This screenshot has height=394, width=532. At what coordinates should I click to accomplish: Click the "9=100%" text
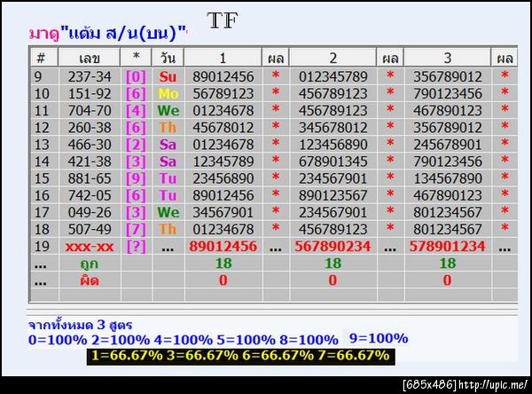(x=379, y=338)
